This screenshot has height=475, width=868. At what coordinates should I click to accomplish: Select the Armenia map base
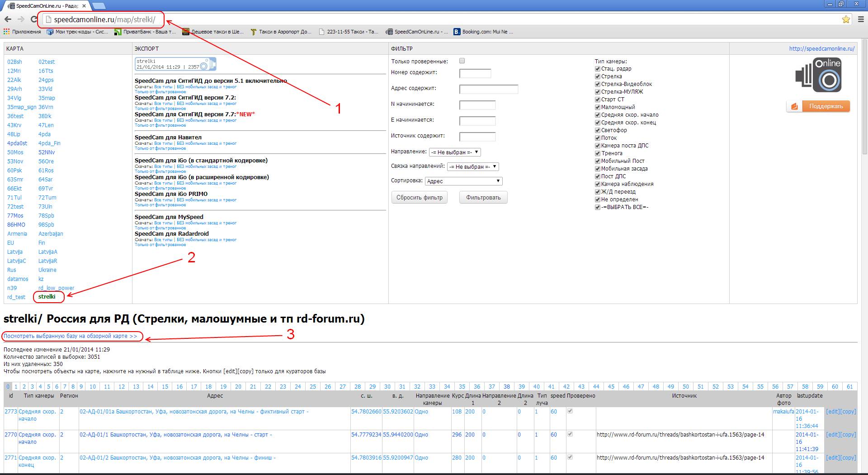[x=17, y=234]
